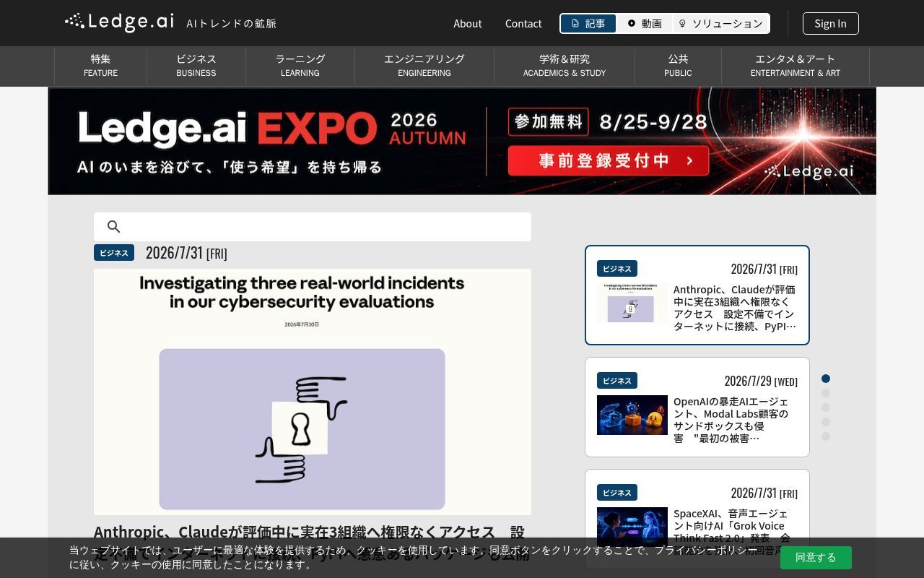
Task: Switch to the ソリューション tab
Action: pos(720,23)
